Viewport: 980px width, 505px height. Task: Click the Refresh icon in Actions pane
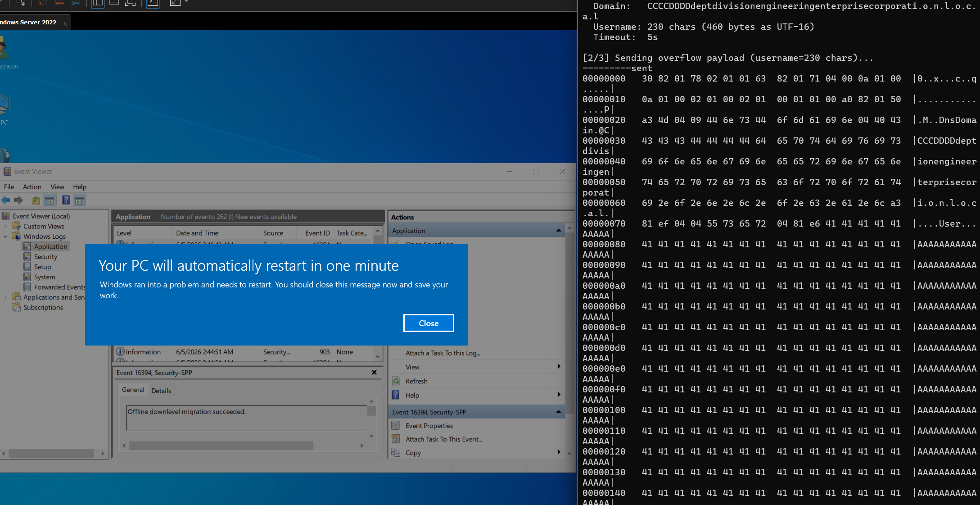(396, 381)
